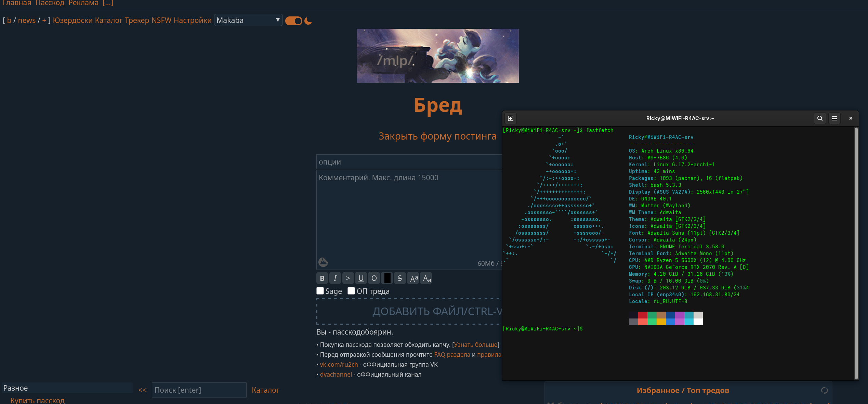
Task: Check the ОП треда checkbox
Action: tap(351, 291)
